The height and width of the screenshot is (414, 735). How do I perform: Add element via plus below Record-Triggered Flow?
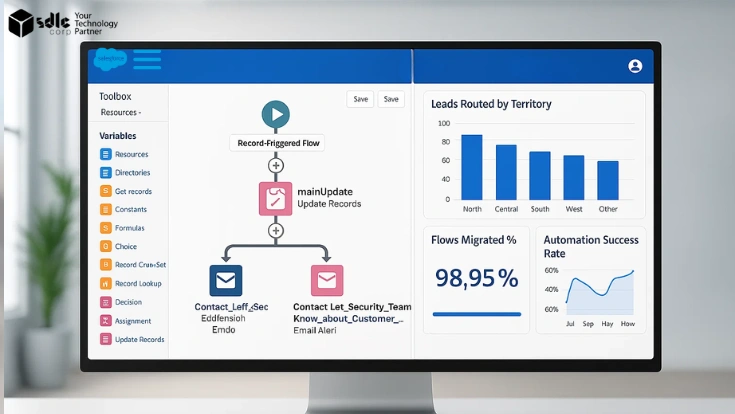click(276, 165)
